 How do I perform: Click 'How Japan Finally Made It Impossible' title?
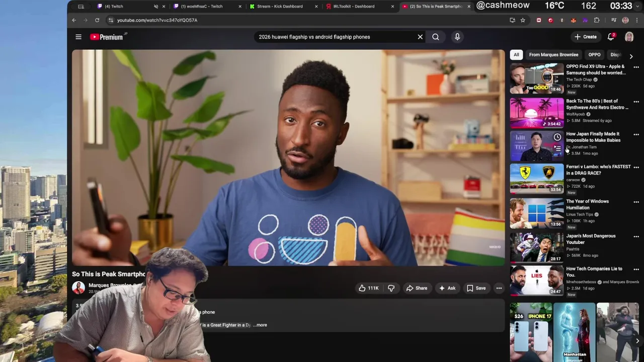point(593,137)
